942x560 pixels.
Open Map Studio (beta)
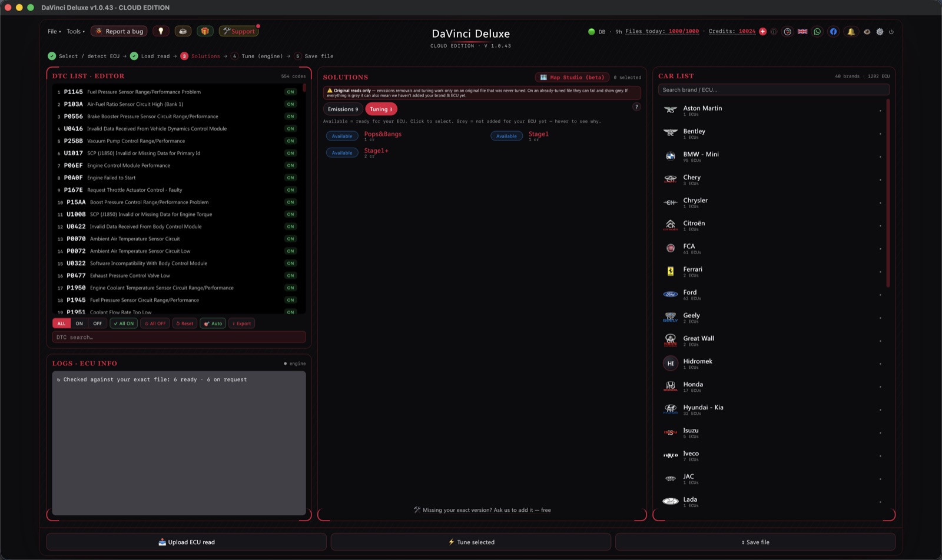pyautogui.click(x=572, y=77)
